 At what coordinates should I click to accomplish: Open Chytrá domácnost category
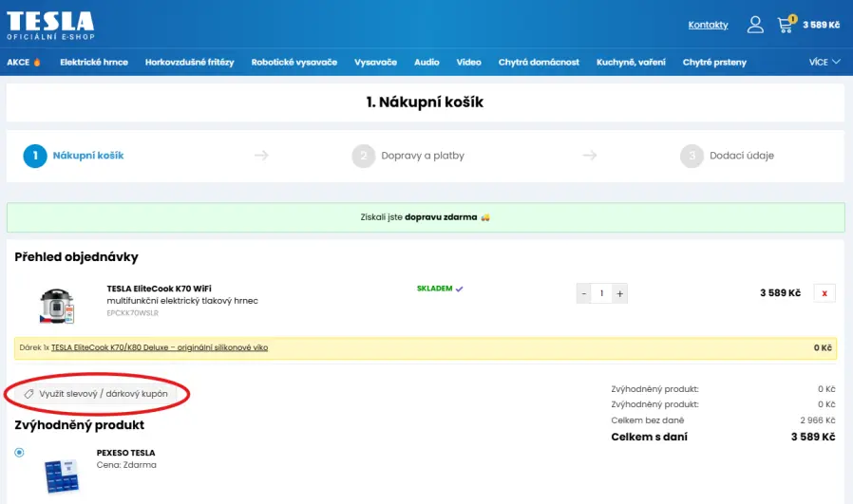[x=539, y=62]
